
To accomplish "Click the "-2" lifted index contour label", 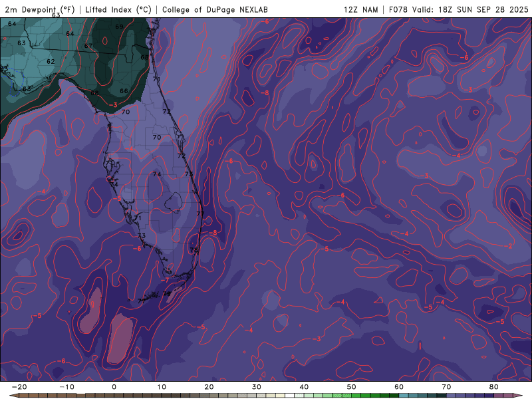I will pyautogui.click(x=508, y=246).
